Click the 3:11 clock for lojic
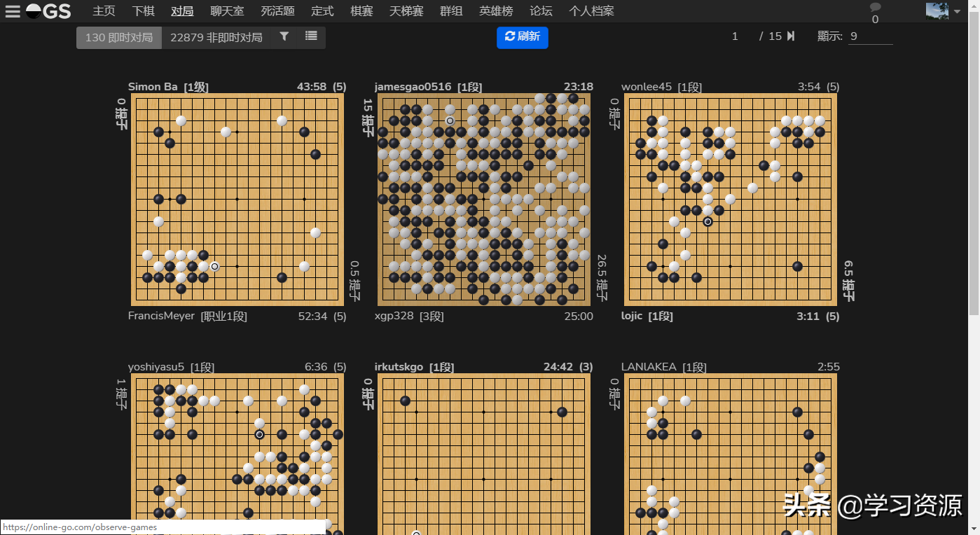The image size is (980, 535). click(x=808, y=316)
